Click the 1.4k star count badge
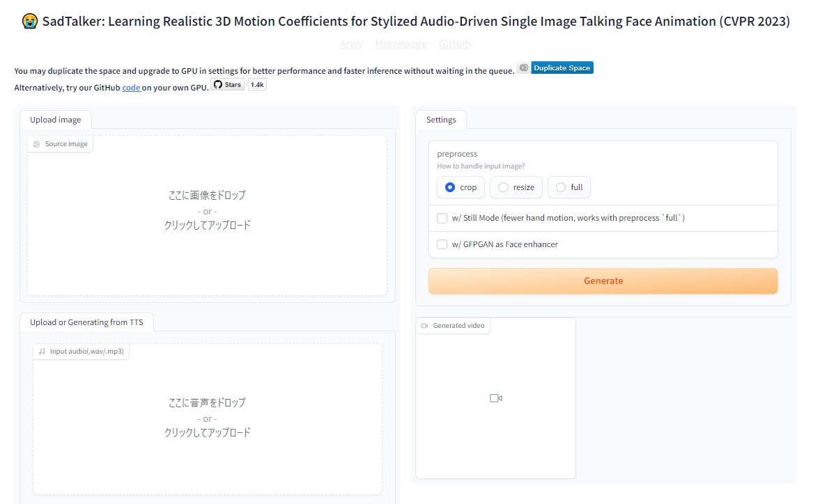 [257, 85]
